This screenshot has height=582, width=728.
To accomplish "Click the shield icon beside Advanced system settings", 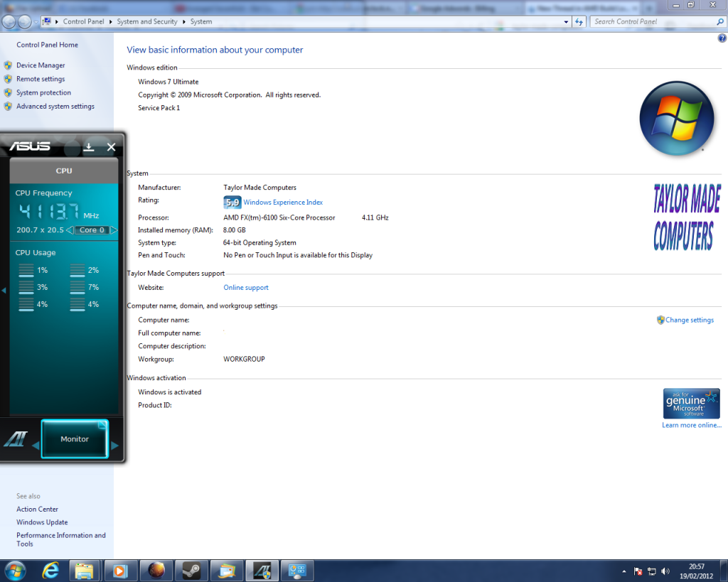I will (x=8, y=107).
